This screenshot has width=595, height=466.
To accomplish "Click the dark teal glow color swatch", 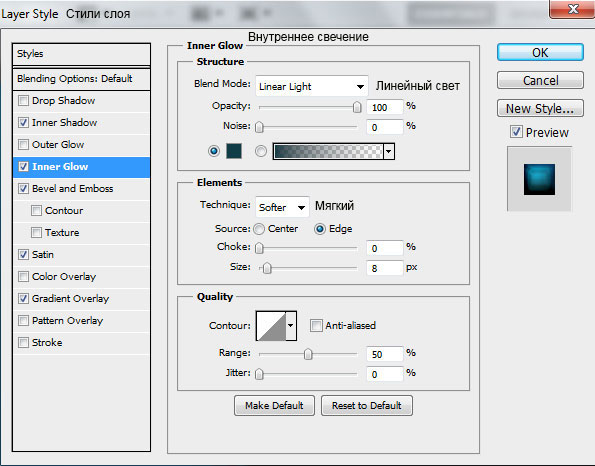I will pos(234,151).
